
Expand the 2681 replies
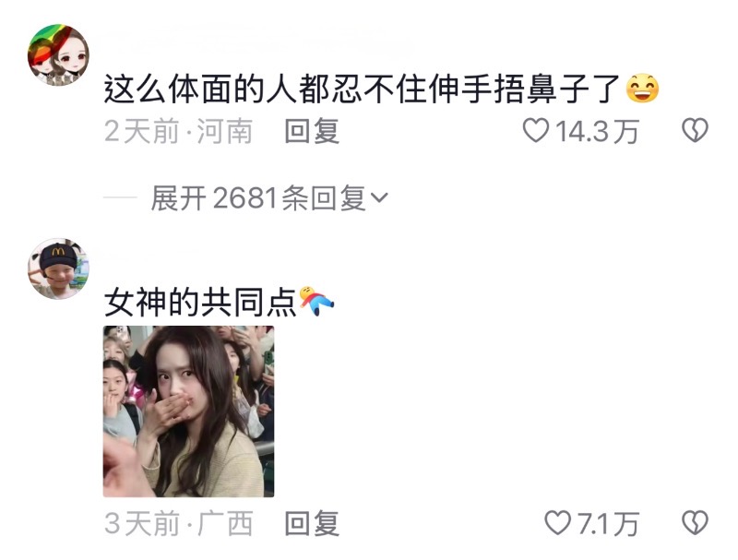click(269, 198)
